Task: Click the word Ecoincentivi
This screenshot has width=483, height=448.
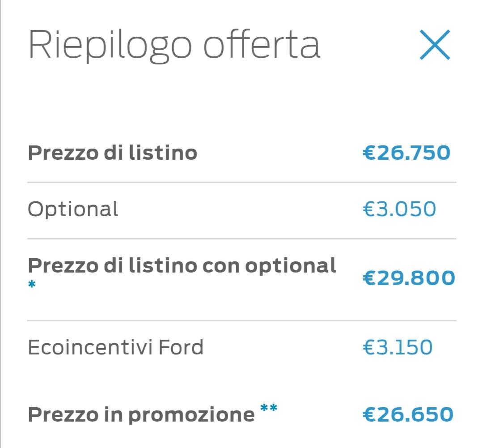Action: click(x=90, y=347)
